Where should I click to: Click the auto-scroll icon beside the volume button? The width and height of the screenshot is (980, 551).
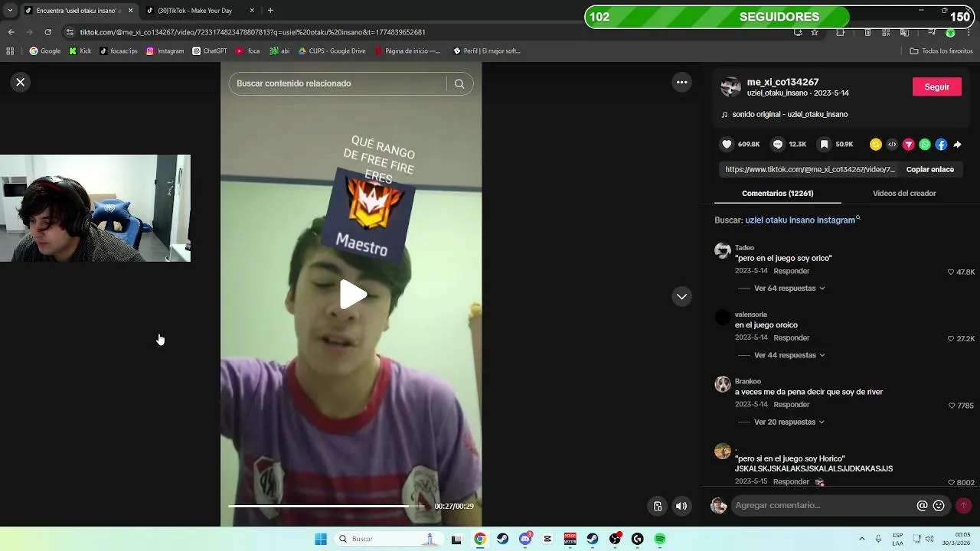[658, 506]
